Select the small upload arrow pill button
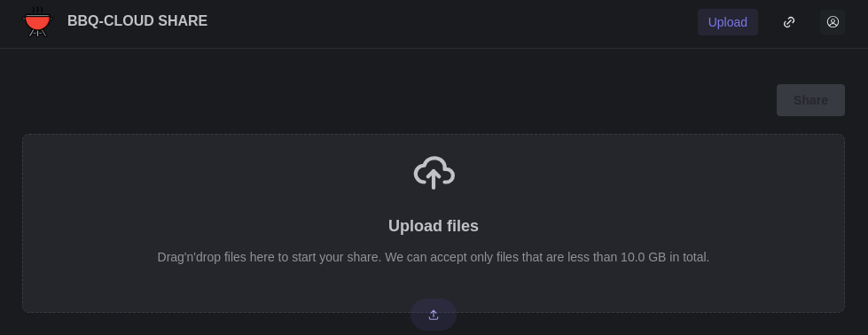Image resolution: width=868 pixels, height=335 pixels. (434, 315)
